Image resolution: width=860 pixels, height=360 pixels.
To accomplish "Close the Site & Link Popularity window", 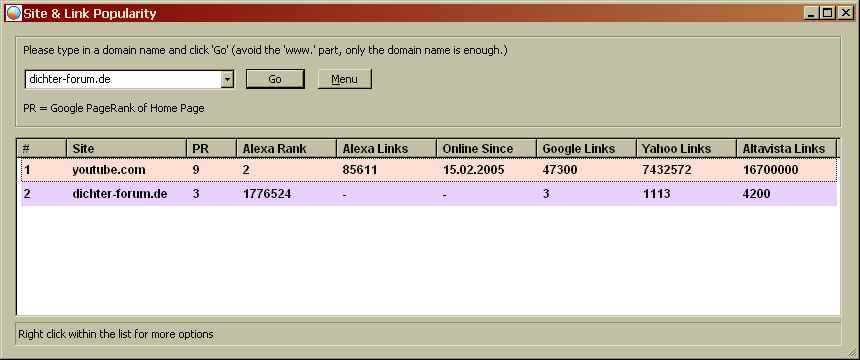I will 845,13.
